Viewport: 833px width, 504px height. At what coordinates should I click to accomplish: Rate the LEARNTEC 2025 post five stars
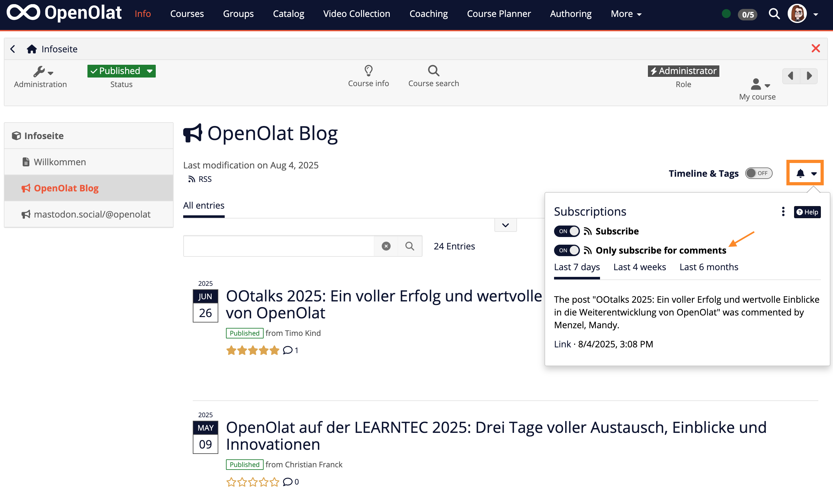pos(275,482)
